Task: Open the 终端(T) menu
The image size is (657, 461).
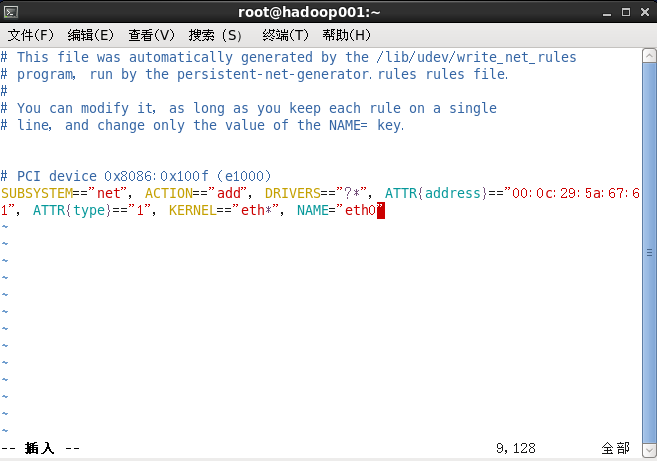Action: (x=285, y=35)
